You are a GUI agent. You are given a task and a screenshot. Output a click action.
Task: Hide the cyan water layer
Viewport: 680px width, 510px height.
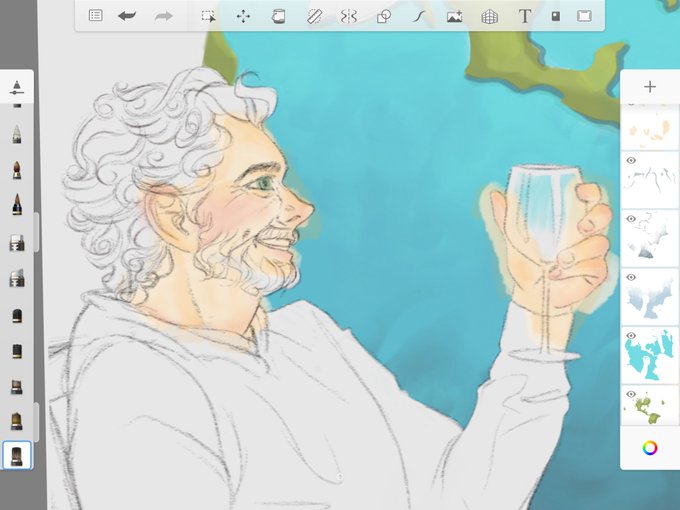point(631,336)
